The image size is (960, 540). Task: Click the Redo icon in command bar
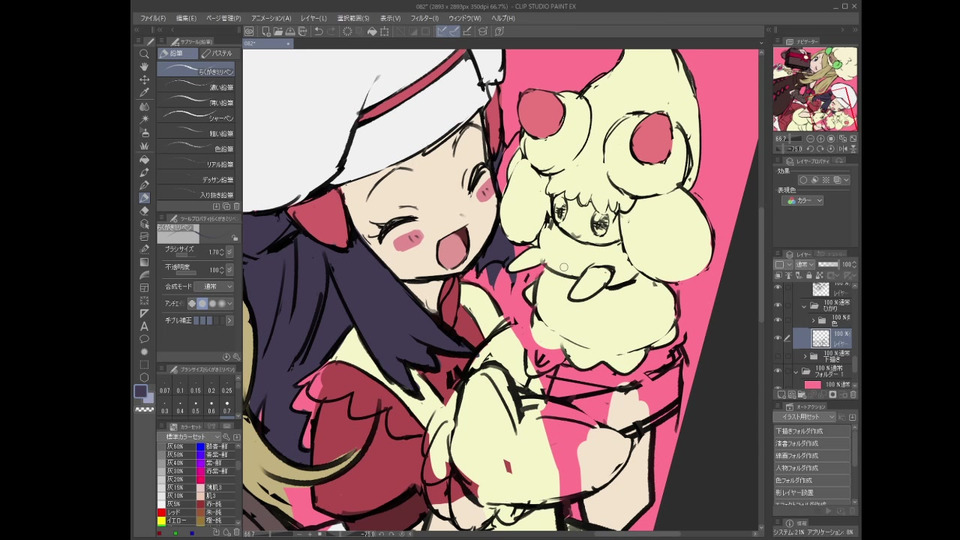click(331, 31)
